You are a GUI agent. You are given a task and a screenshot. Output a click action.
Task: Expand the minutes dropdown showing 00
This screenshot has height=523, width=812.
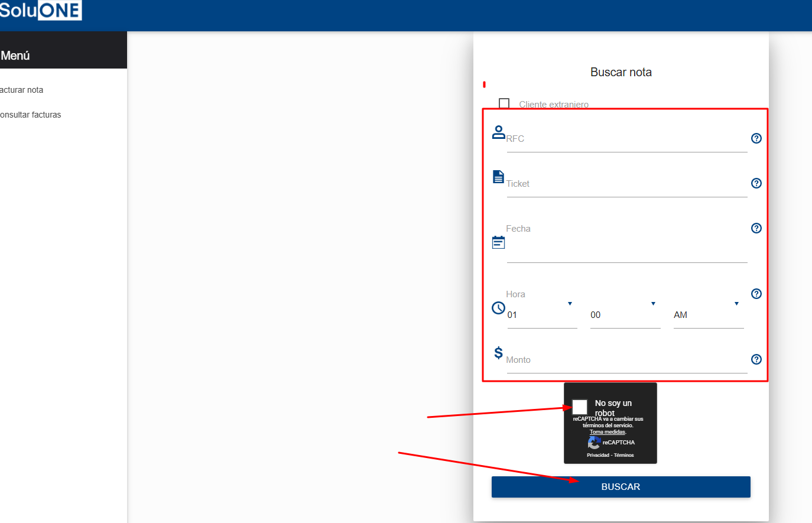(625, 314)
